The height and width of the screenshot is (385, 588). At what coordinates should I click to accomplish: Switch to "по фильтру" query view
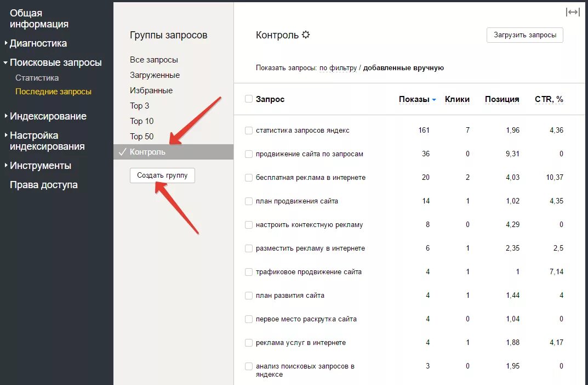pos(338,68)
